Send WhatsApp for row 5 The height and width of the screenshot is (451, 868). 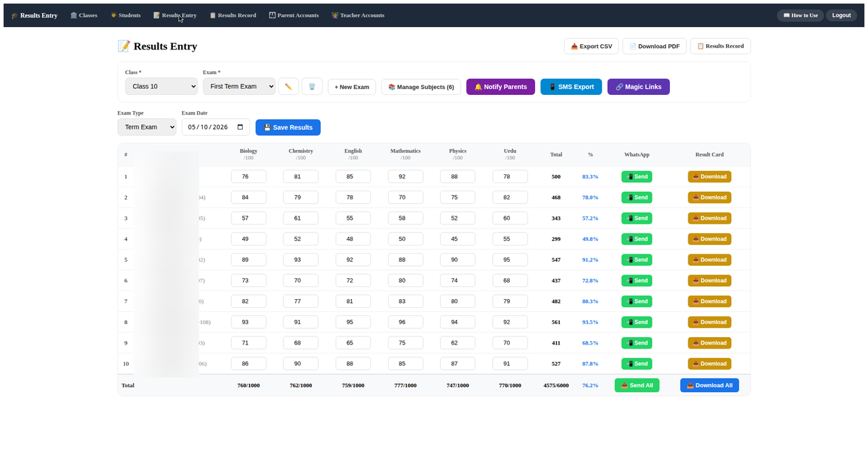click(637, 260)
